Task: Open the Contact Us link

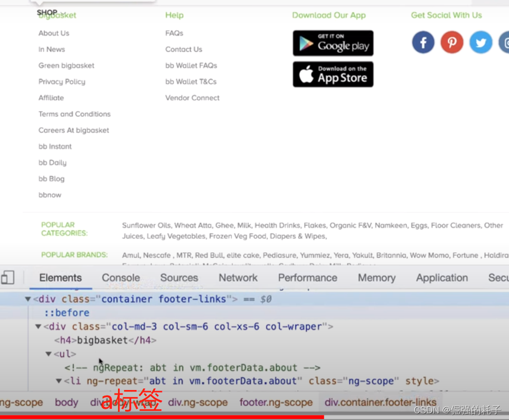Action: click(x=183, y=50)
